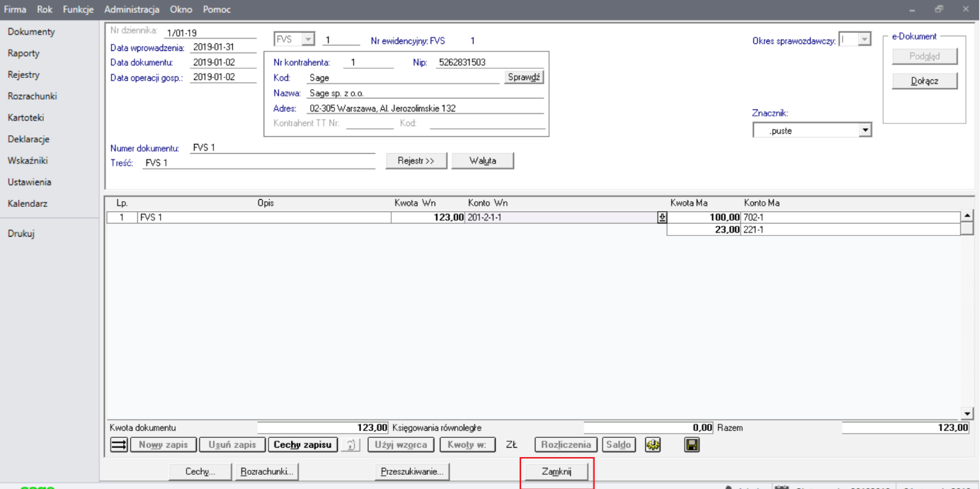Click the Nazwa field Sage sp. z o.o.
Viewport: 980px width, 489px height.
point(425,94)
